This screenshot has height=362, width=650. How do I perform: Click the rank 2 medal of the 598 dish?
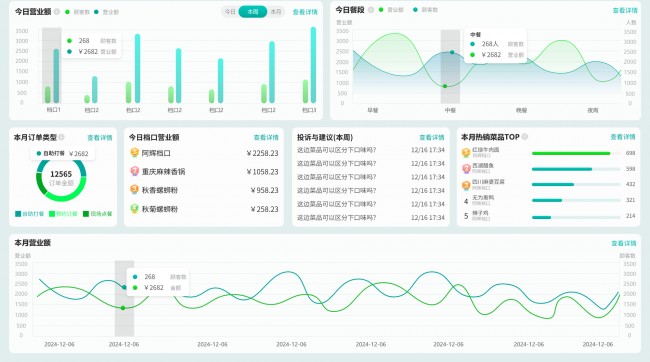click(x=466, y=168)
